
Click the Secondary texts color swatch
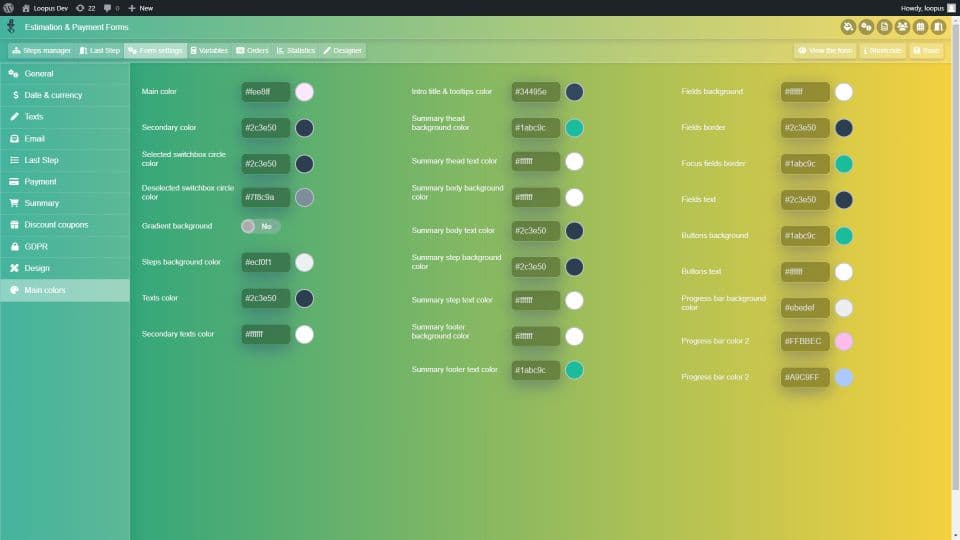point(304,334)
